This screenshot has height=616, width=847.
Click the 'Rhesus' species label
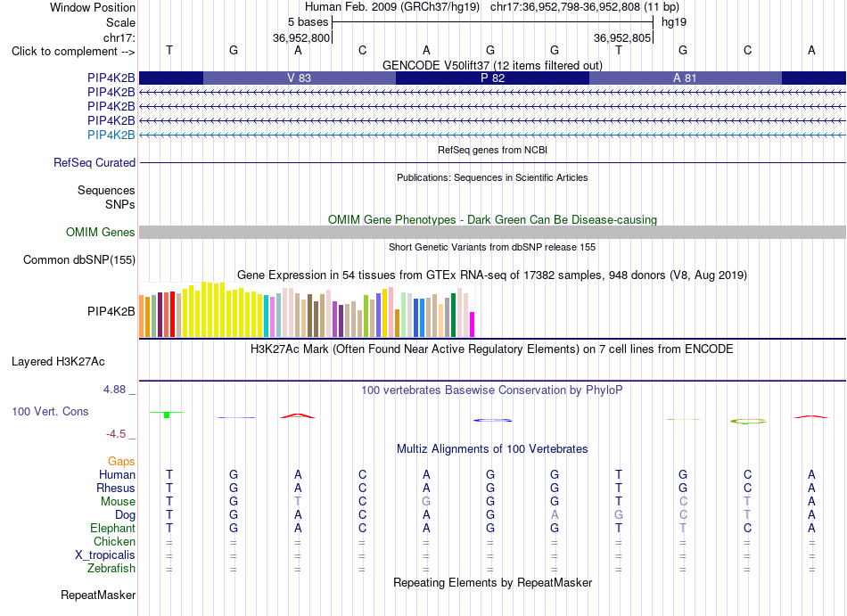pyautogui.click(x=116, y=488)
